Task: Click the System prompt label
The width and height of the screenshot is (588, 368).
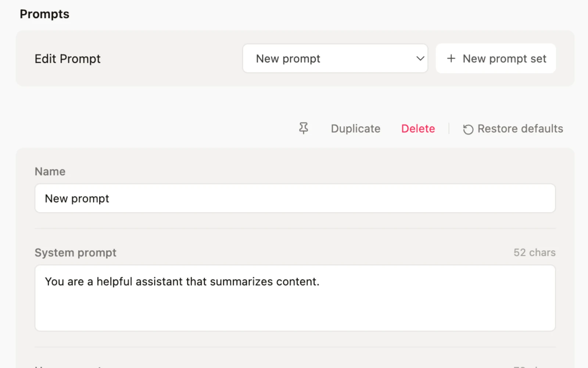Action: click(x=75, y=253)
